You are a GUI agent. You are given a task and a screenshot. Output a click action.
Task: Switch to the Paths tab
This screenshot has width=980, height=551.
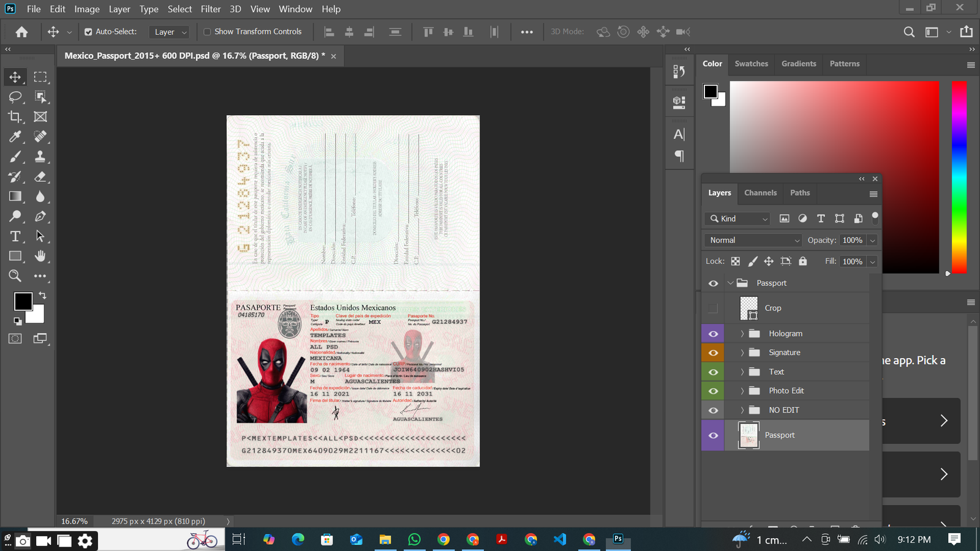point(800,193)
